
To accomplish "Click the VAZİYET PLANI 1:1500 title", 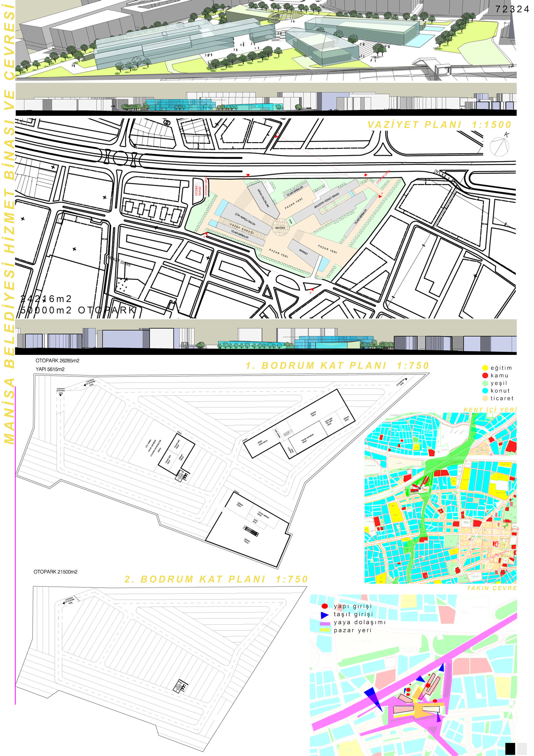I will click(x=439, y=125).
